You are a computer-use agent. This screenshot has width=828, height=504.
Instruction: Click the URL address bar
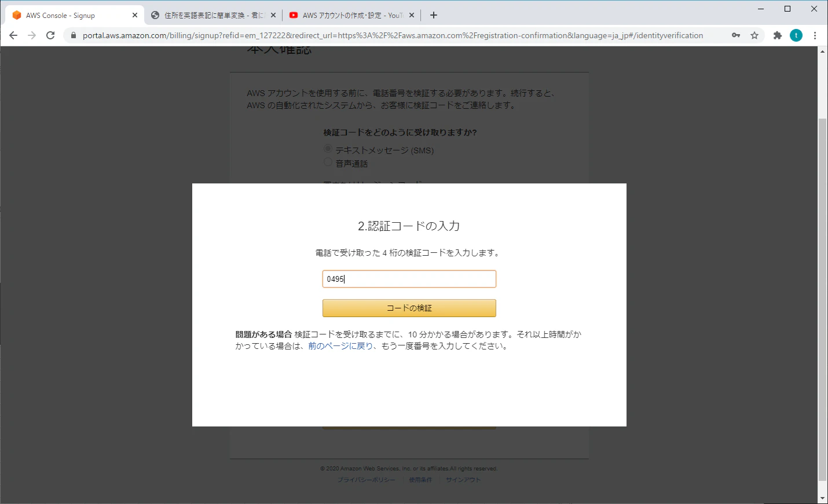coord(394,35)
